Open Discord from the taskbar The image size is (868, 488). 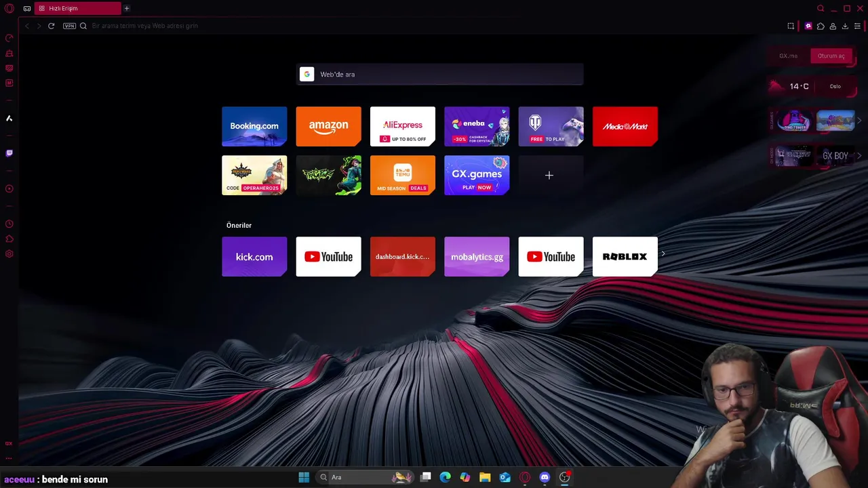click(x=545, y=477)
